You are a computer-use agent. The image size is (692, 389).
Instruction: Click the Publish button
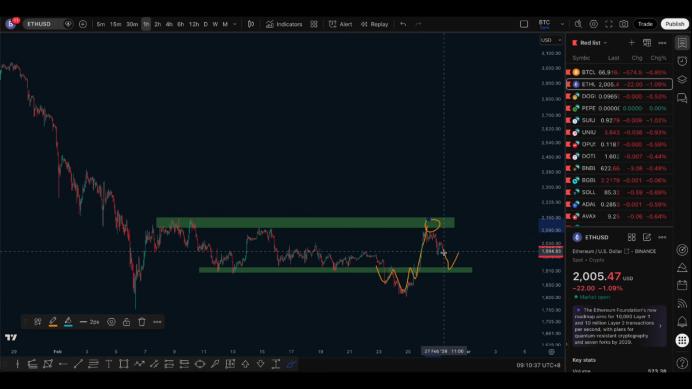675,24
